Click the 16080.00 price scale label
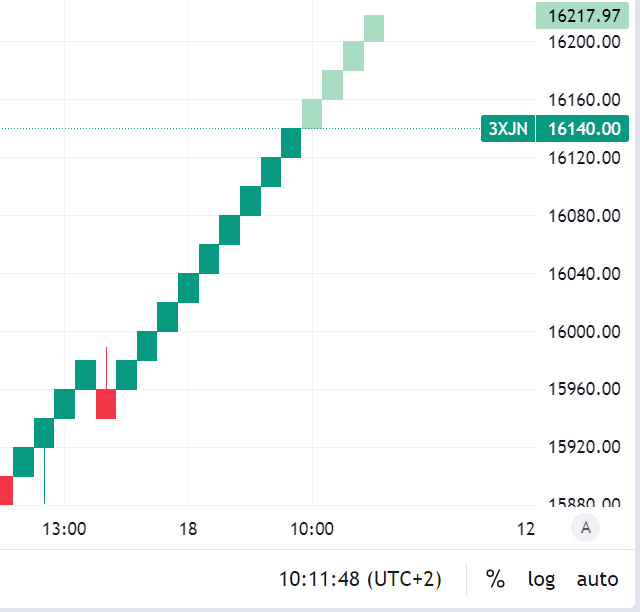640x612 pixels. 585,216
